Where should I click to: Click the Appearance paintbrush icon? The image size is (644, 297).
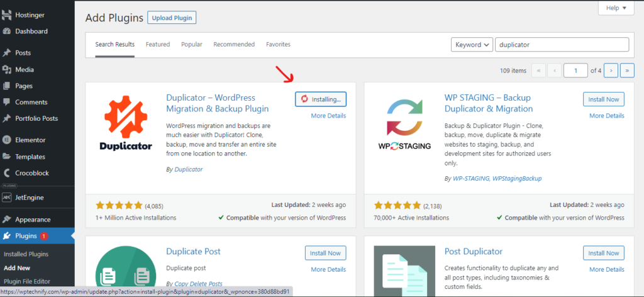[6, 220]
